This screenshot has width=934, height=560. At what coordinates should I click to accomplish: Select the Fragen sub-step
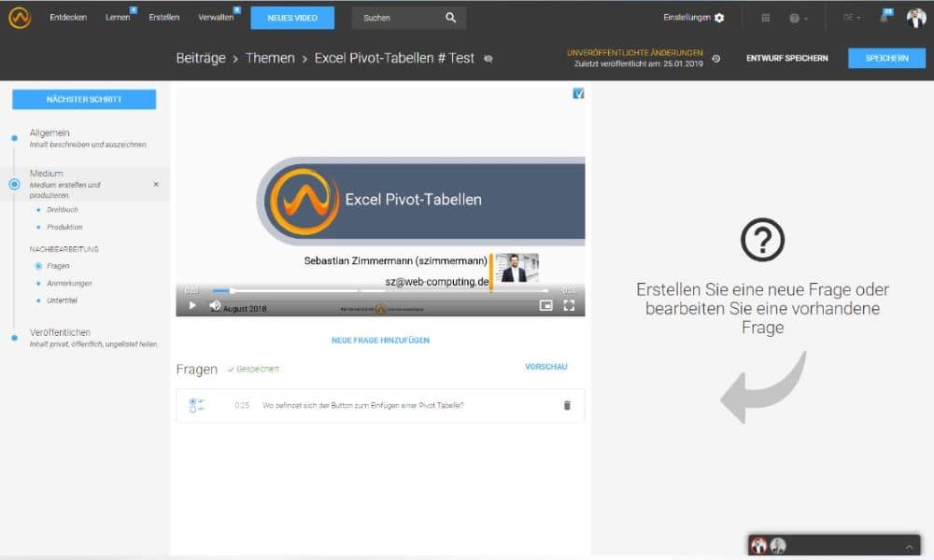(58, 266)
